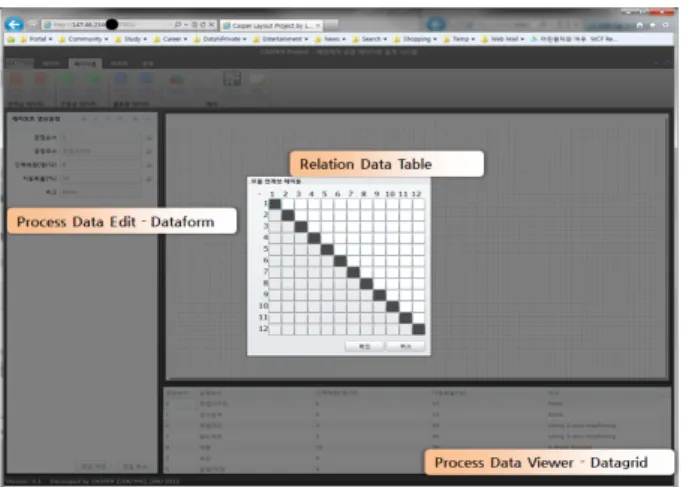Open the News favorites folder
The width and height of the screenshot is (683, 487).
(330, 39)
